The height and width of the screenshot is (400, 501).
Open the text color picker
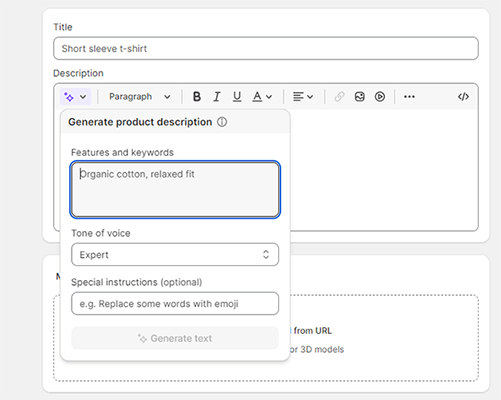coord(262,97)
